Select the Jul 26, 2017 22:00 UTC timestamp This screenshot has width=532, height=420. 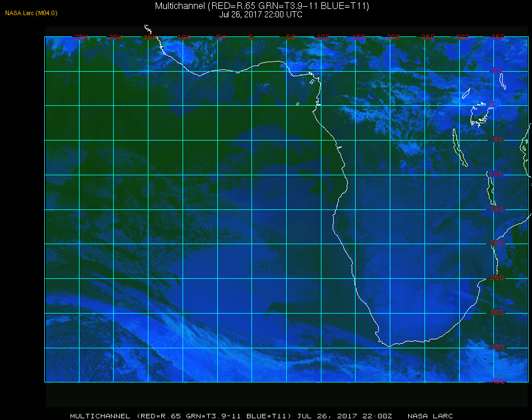click(260, 15)
